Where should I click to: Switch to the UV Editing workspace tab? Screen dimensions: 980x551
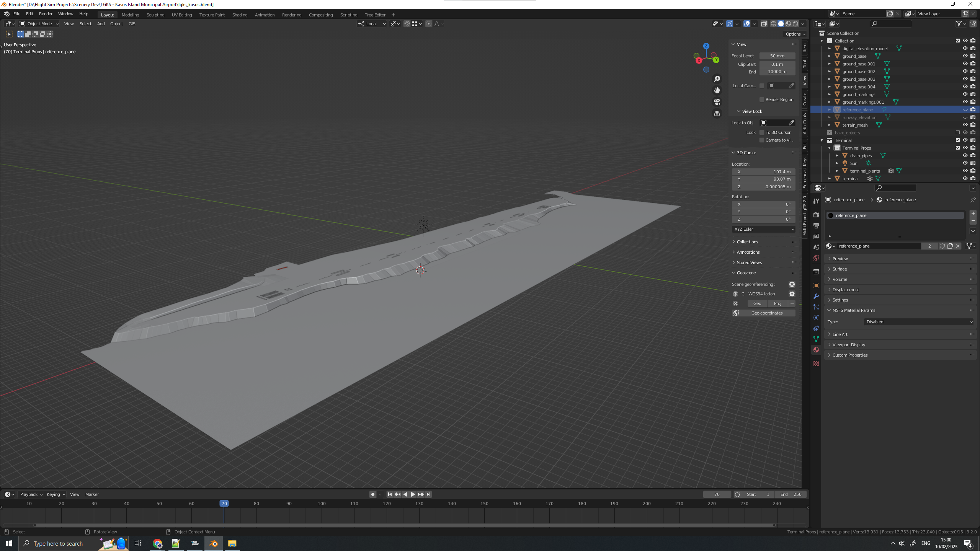[x=182, y=15]
